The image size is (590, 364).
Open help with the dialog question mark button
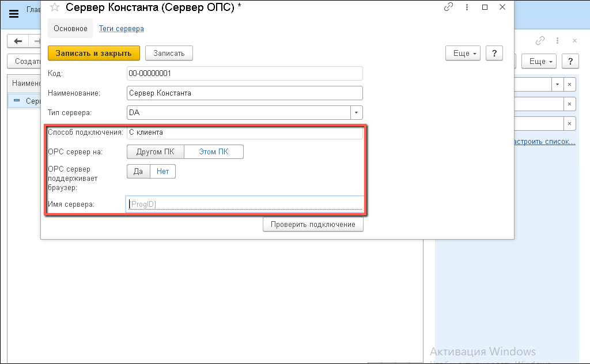point(494,53)
